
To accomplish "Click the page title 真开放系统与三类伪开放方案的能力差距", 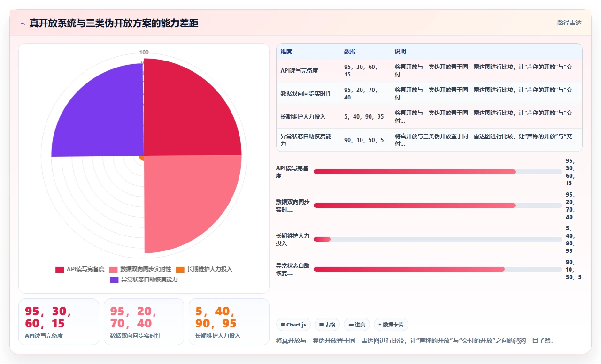I will [x=114, y=23].
